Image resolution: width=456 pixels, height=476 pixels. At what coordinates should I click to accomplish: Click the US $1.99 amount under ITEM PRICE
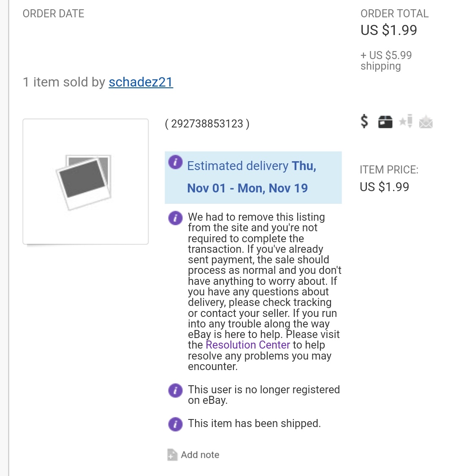pos(384,187)
